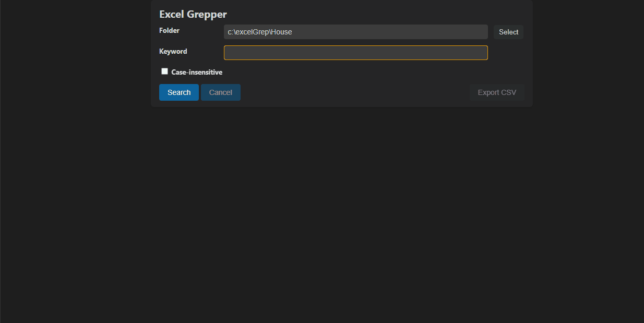The width and height of the screenshot is (644, 323).
Task: Click the Excel Grepper title heading
Action: coord(193,14)
